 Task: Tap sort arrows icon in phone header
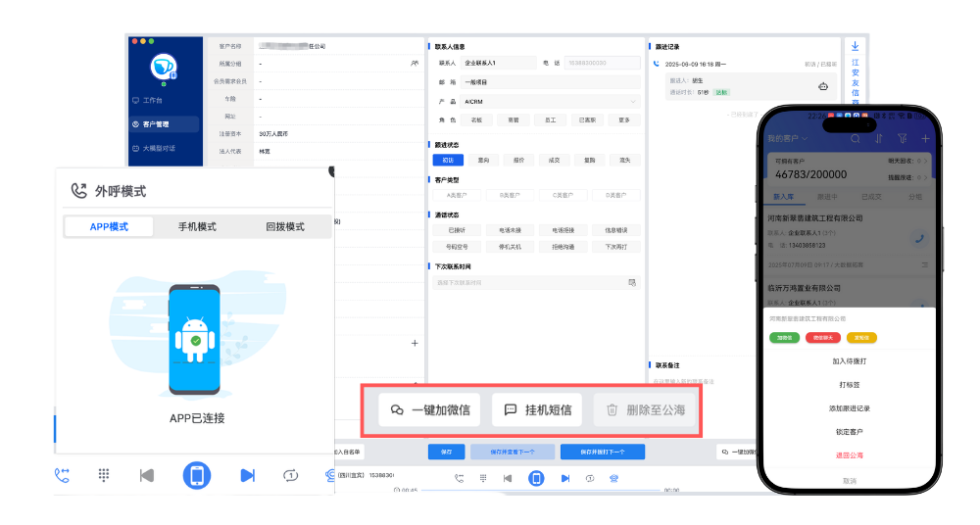coord(879,139)
